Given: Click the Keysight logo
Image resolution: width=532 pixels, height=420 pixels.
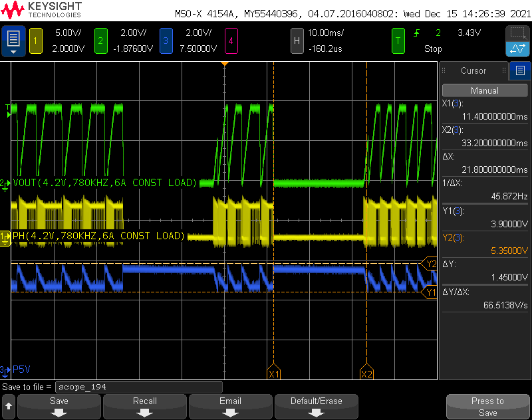Looking at the screenshot, I should pyautogui.click(x=41, y=10).
